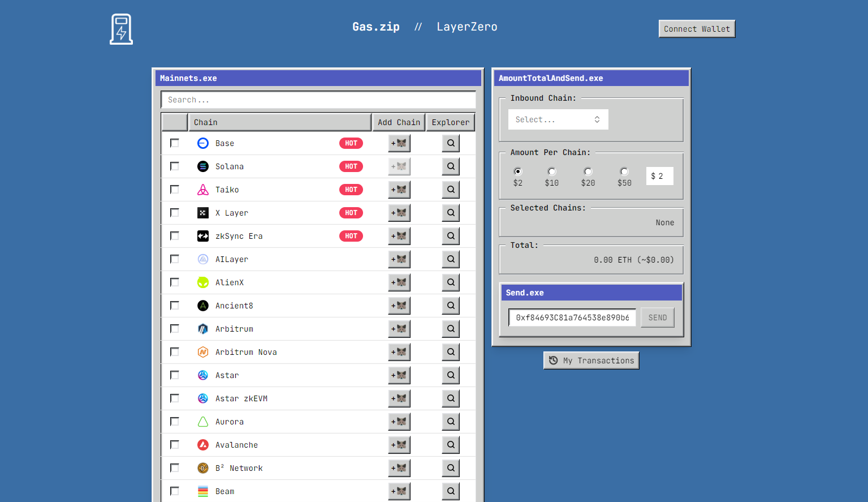
Task: Add Base chain to MetaMask
Action: pos(399,143)
